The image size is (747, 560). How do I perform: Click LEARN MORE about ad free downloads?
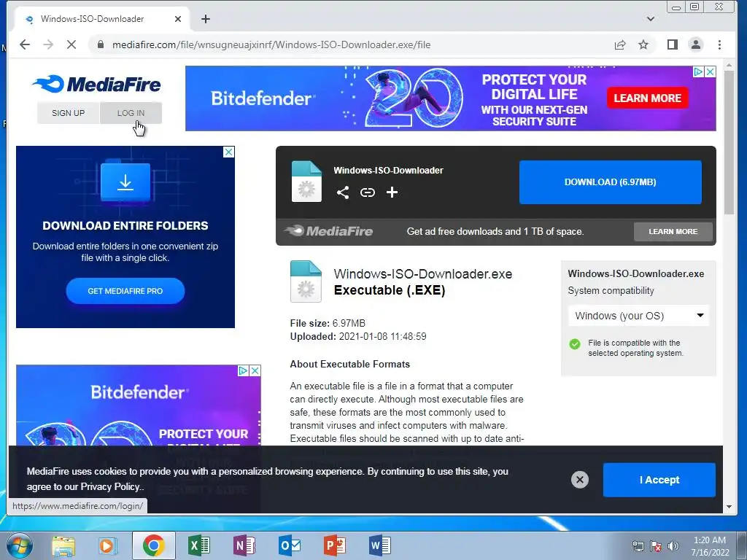(x=673, y=231)
